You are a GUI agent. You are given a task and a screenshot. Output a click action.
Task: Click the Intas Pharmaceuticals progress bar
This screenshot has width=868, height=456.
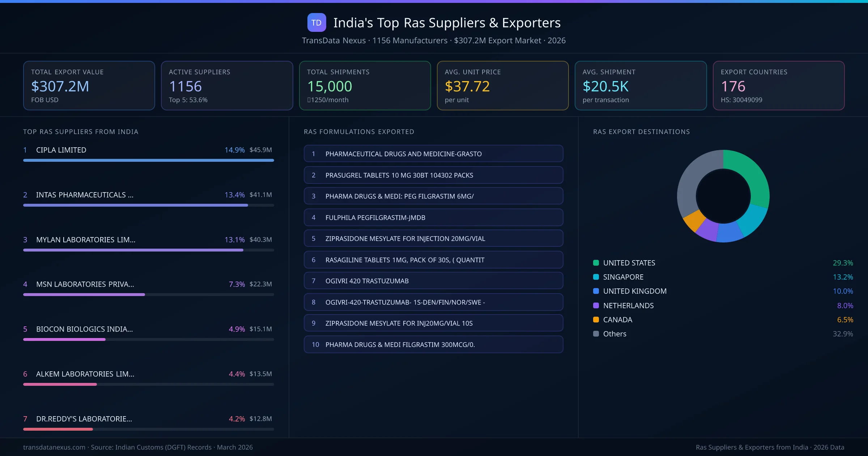point(136,205)
